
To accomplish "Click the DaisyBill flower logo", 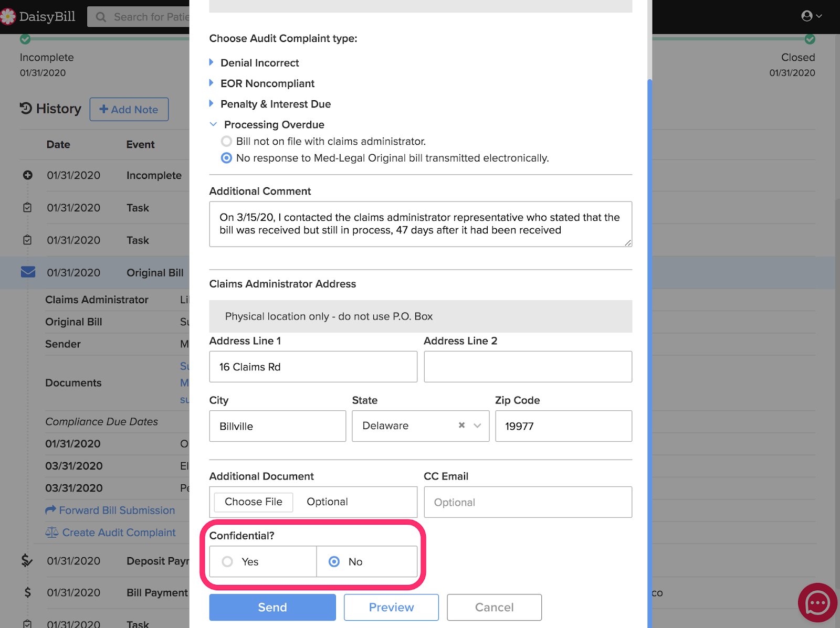I will click(8, 16).
